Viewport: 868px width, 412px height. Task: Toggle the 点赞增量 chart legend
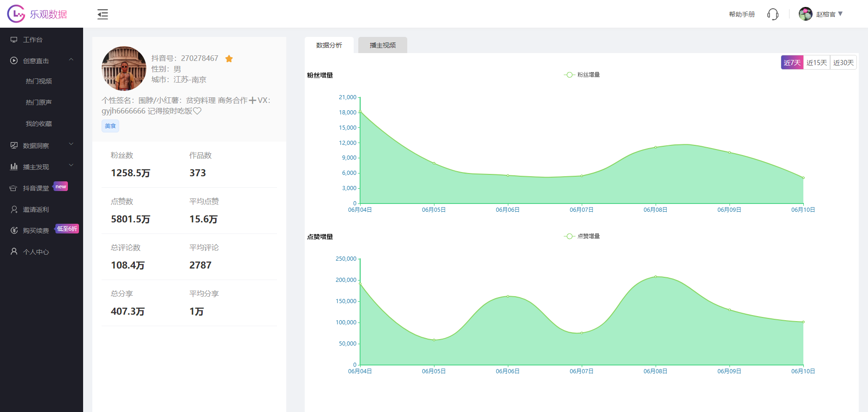pos(582,236)
